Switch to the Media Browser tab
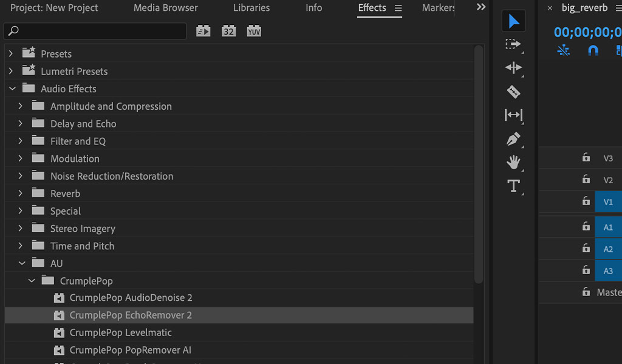 coord(165,7)
